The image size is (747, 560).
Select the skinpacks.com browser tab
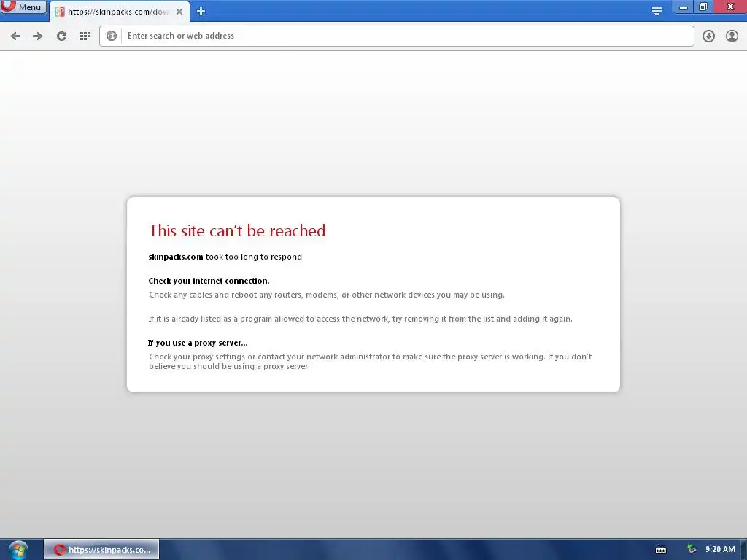pos(119,12)
